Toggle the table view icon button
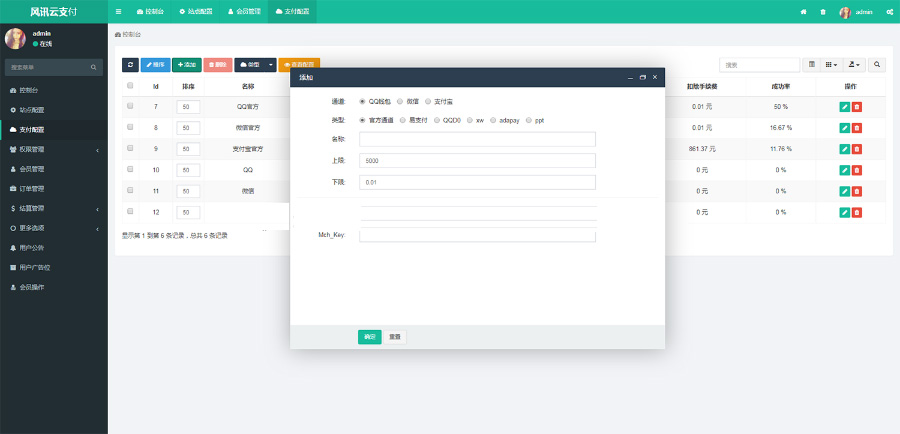Screen dimensions: 900x434 tap(811, 64)
